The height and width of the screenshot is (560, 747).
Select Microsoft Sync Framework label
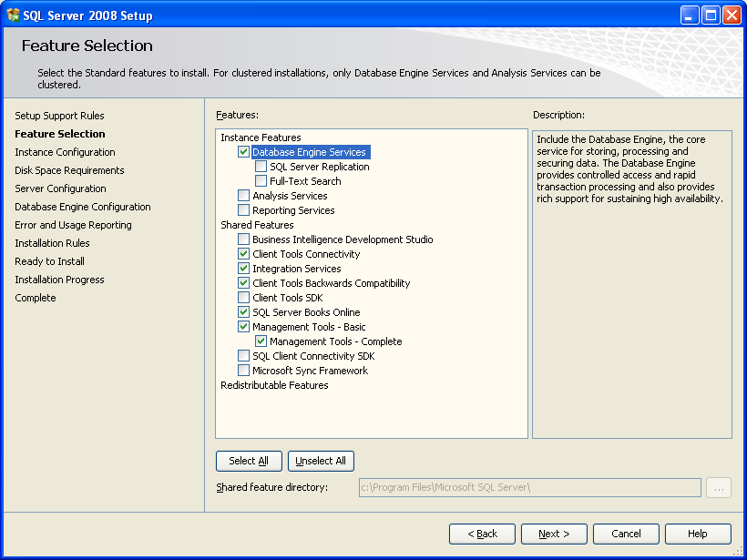point(310,371)
